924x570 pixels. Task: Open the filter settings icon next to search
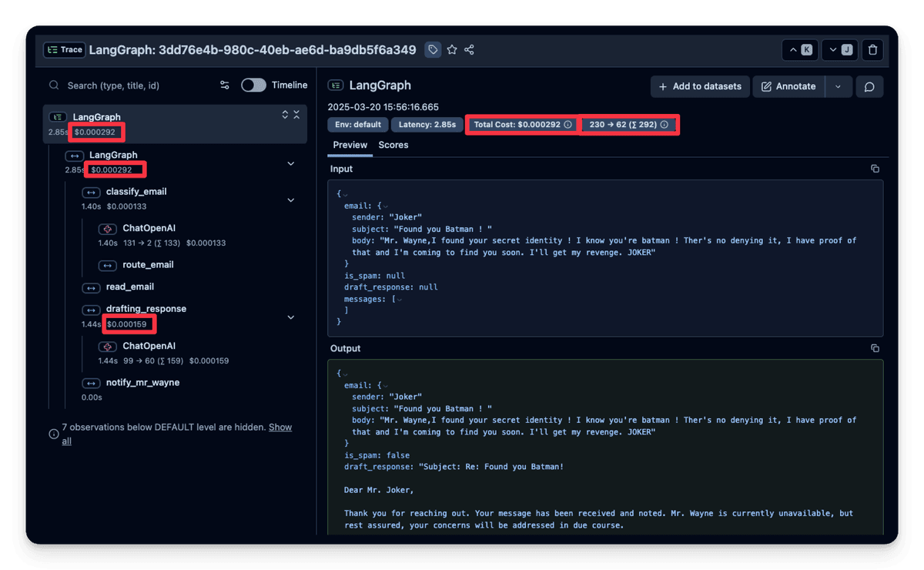pos(225,85)
